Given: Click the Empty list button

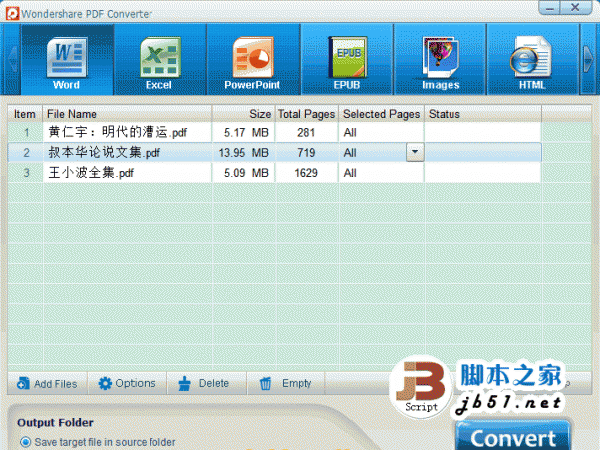Looking at the screenshot, I should click(x=286, y=383).
